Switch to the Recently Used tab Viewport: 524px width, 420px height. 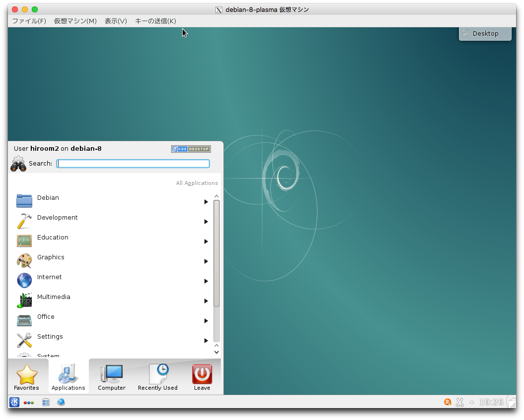[x=158, y=377]
